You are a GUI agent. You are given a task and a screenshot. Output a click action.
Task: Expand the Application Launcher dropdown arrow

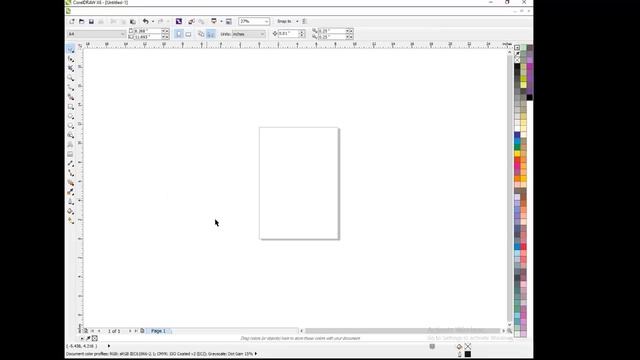pos(221,21)
